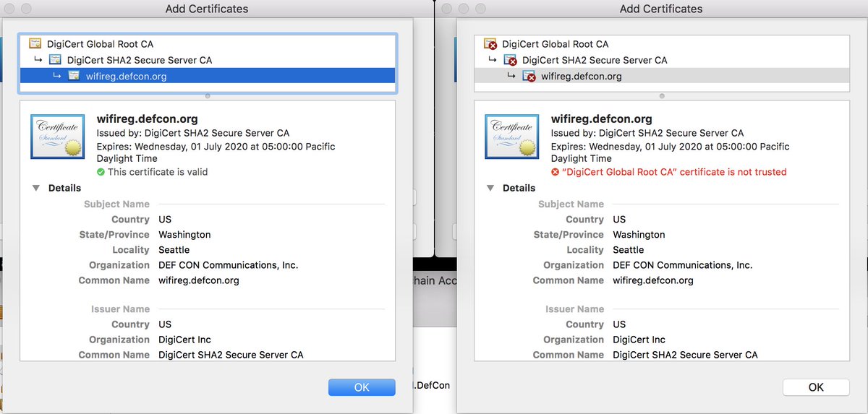Image resolution: width=868 pixels, height=414 pixels.
Task: Click 'Add Certificates' title of left window
Action: pos(207,9)
